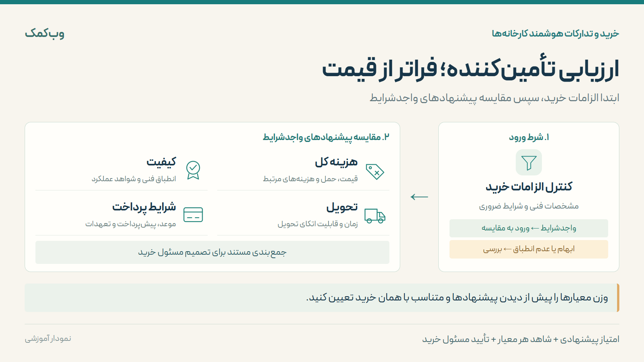Screen dimensions: 644x362
Task: Click the funnel filter icon
Action: [x=529, y=163]
